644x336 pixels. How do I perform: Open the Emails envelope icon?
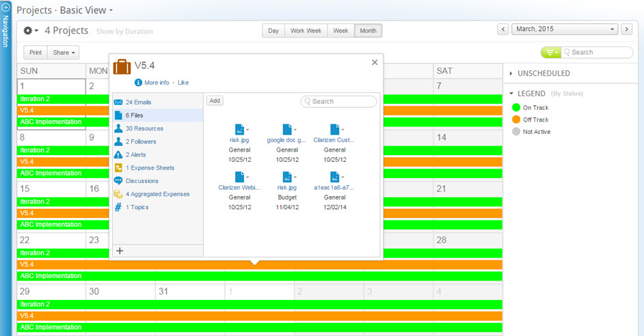pos(118,102)
